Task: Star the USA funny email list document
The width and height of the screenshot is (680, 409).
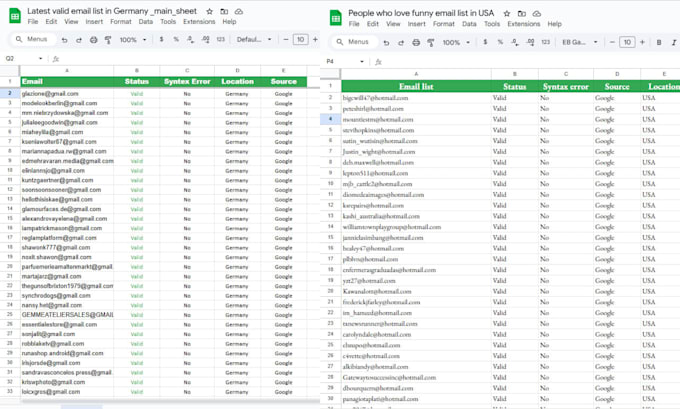Action: pos(507,13)
